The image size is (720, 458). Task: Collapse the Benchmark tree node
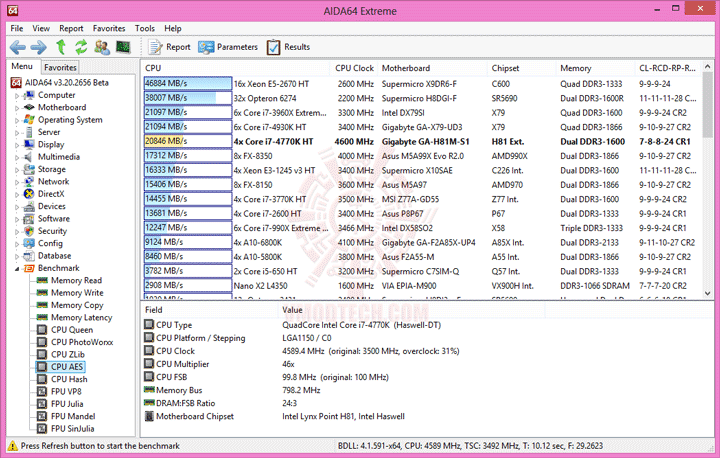[x=17, y=269]
